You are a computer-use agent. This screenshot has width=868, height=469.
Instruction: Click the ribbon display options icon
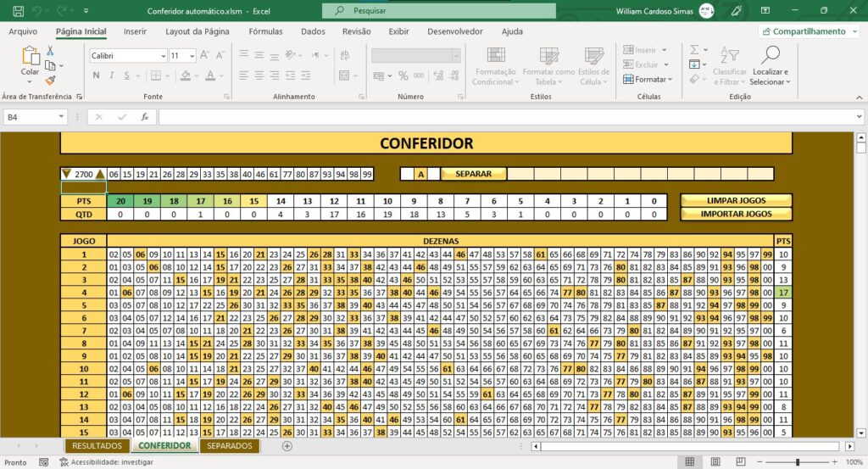click(x=765, y=10)
